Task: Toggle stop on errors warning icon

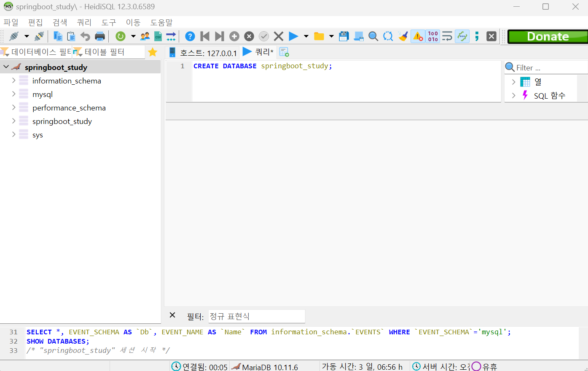Action: point(418,36)
